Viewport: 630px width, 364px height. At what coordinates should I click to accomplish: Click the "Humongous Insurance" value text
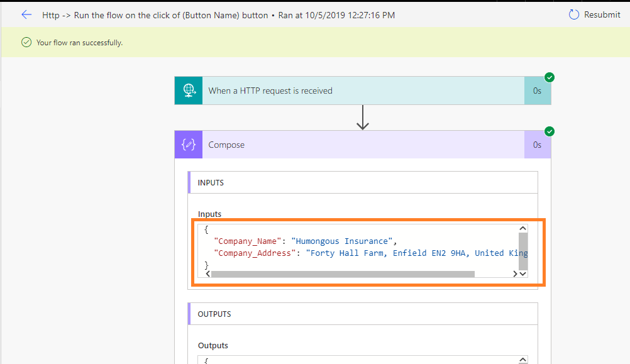pos(341,241)
